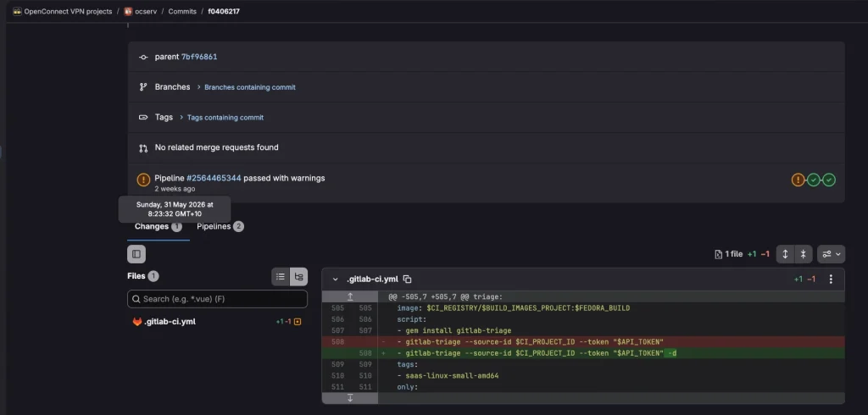Collapse all files button in diff toolbar
Viewport: 868px width, 415px height.
pyautogui.click(x=804, y=254)
